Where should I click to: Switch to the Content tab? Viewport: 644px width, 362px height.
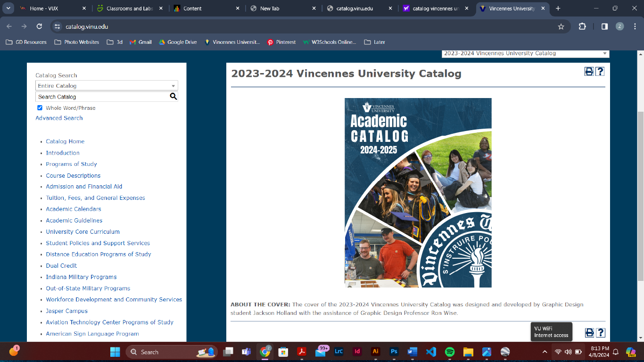point(207,8)
